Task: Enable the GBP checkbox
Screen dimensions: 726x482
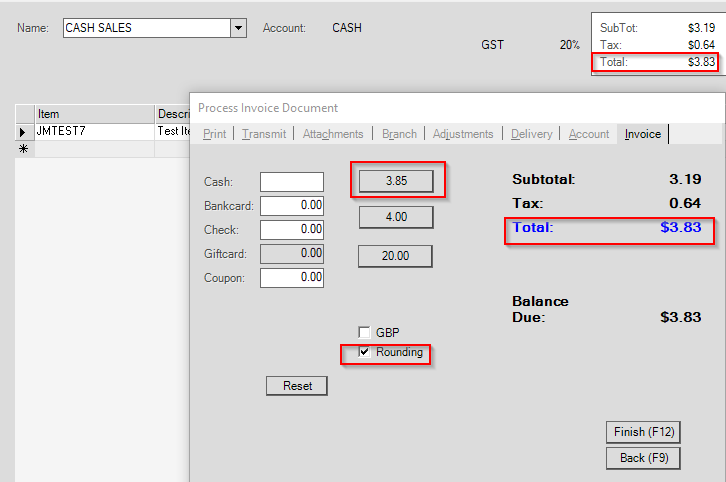Action: pos(365,332)
